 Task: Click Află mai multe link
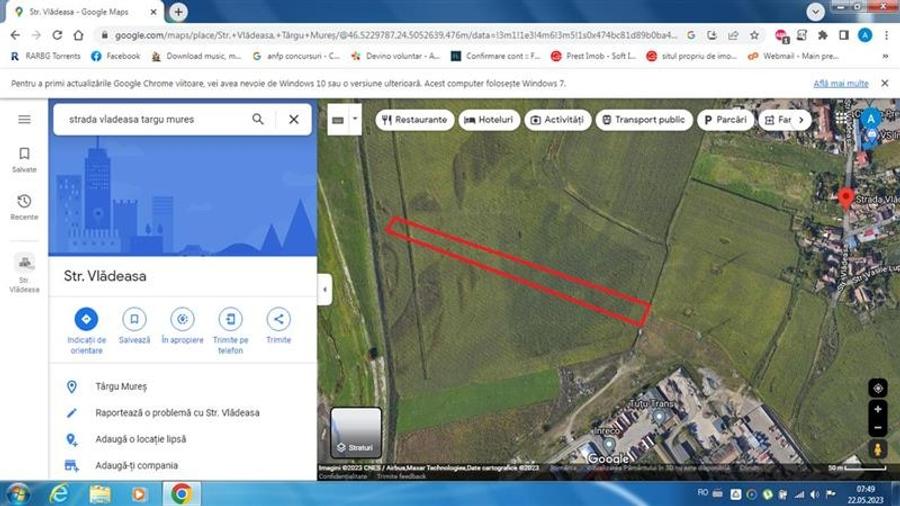click(840, 83)
